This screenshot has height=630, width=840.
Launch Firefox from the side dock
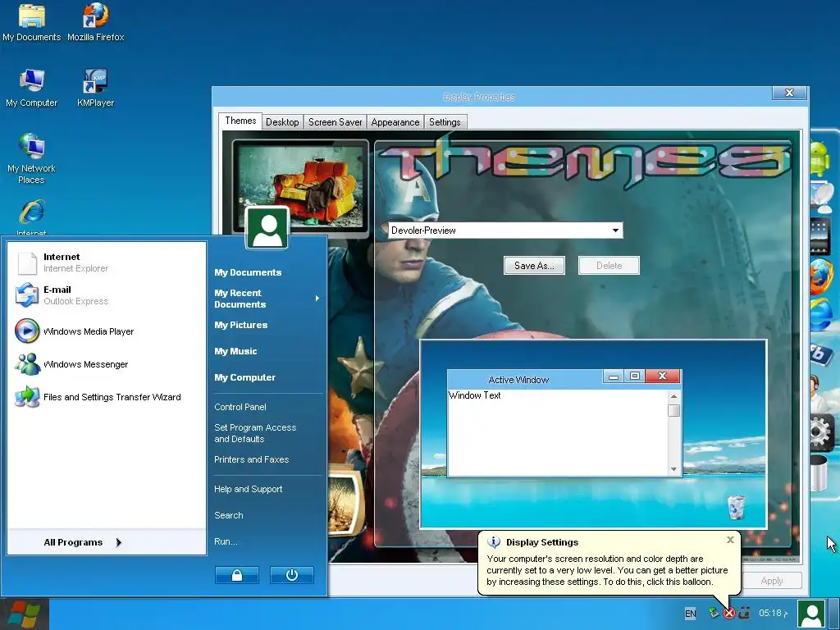click(x=822, y=276)
